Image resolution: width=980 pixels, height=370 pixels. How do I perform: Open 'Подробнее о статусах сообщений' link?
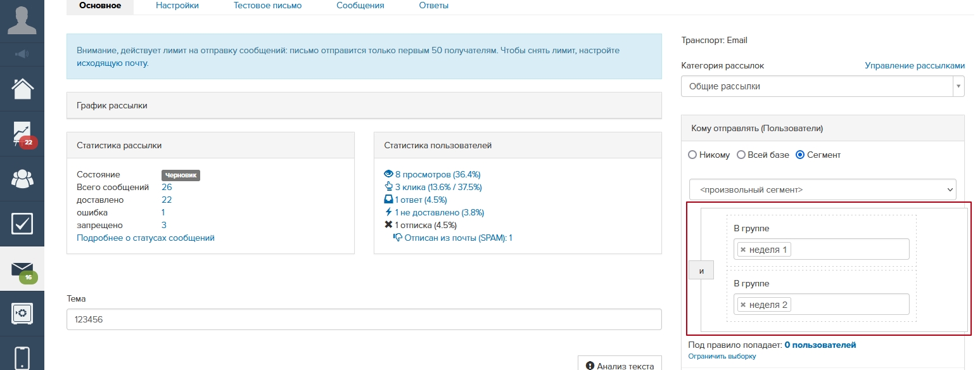click(x=146, y=238)
